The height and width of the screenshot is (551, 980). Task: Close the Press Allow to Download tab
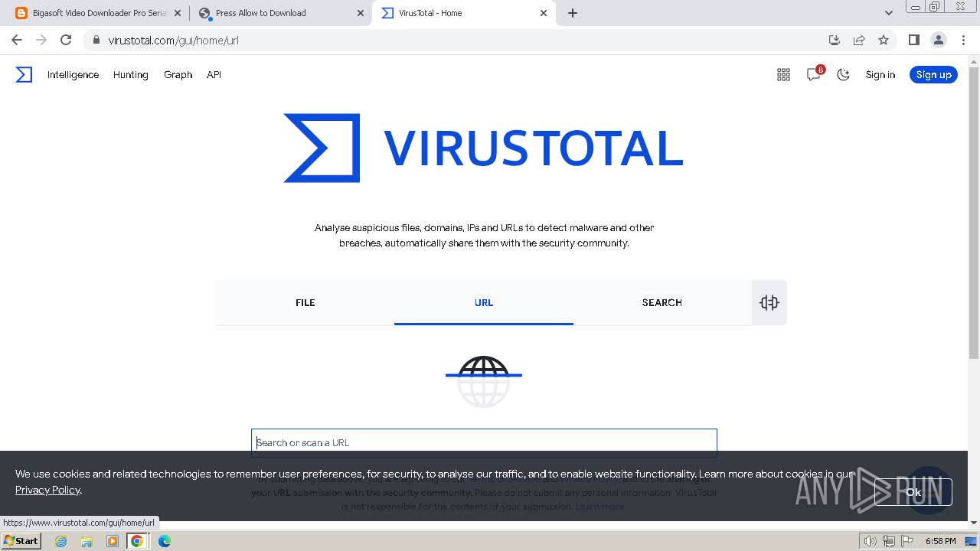pos(361,13)
